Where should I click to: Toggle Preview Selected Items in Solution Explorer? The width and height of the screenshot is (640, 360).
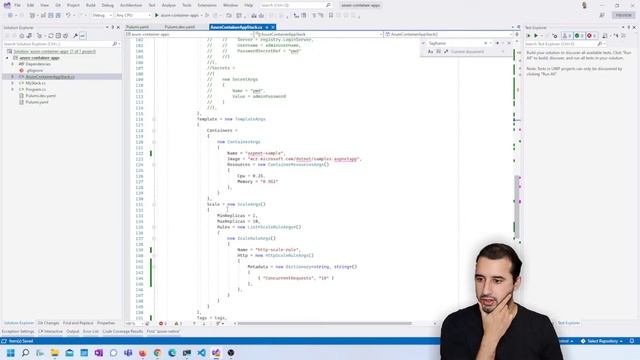[82, 36]
